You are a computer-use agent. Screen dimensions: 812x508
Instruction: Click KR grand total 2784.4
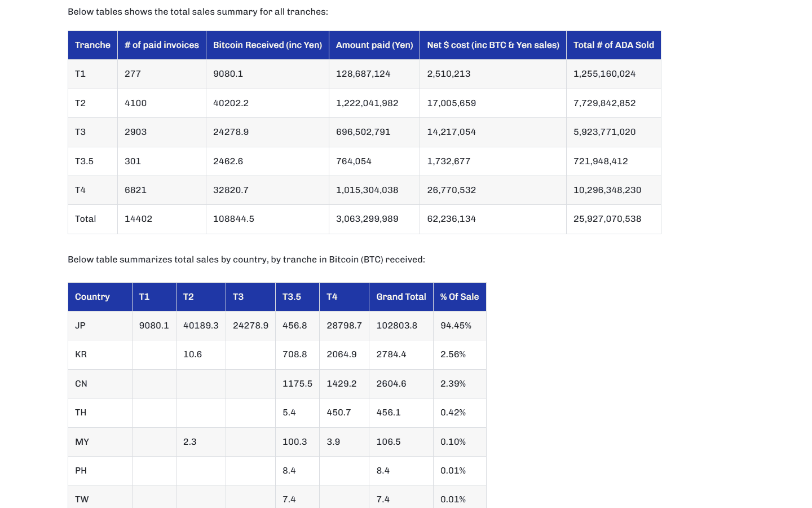391,354
